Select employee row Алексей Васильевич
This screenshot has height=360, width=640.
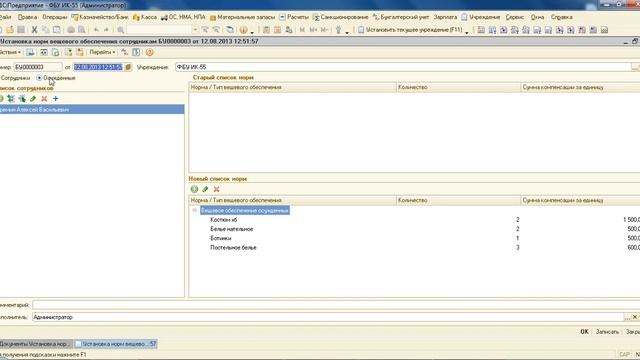(x=92, y=109)
